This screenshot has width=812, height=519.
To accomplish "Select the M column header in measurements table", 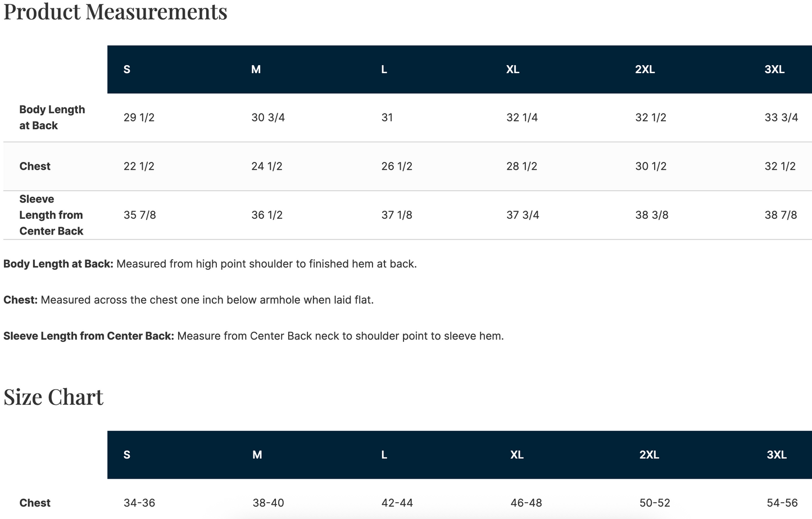I will (x=256, y=69).
